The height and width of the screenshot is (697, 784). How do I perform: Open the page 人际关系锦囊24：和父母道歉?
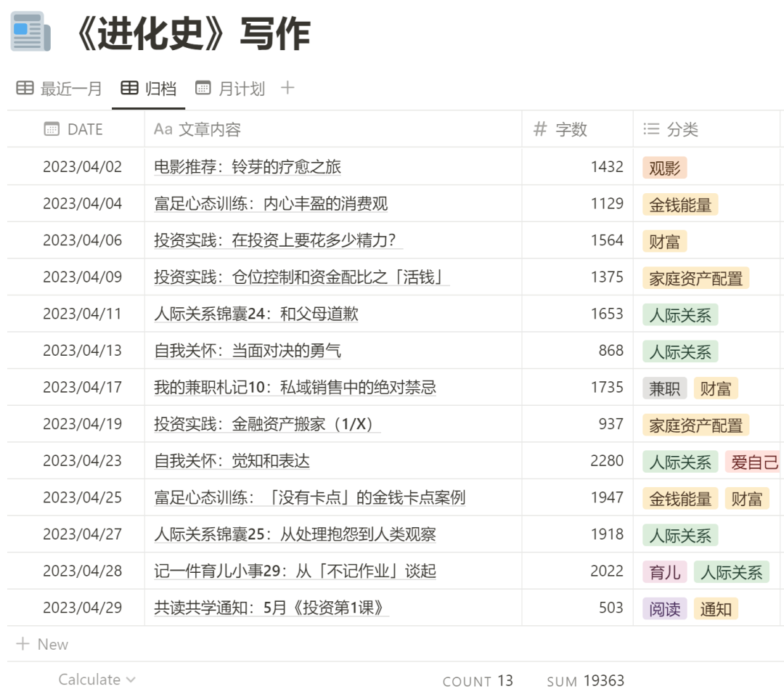[256, 314]
